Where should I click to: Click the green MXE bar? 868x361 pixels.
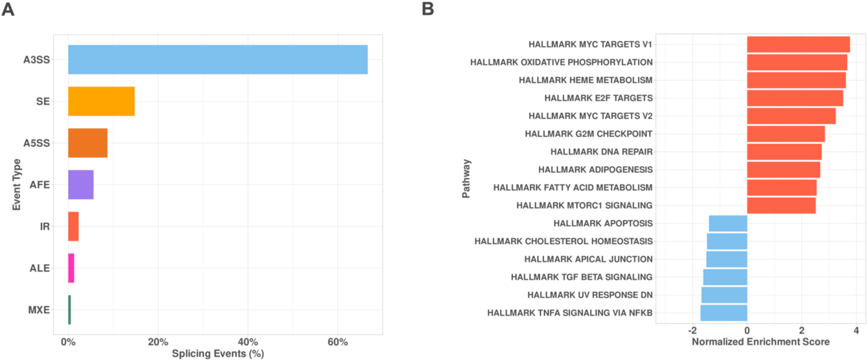point(70,310)
